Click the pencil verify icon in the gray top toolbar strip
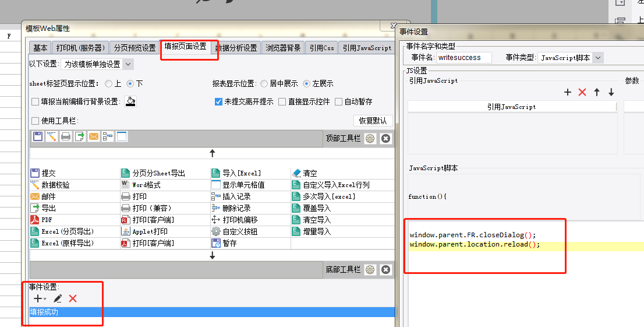Viewport: 644px width, 327px height. pyautogui.click(x=52, y=136)
